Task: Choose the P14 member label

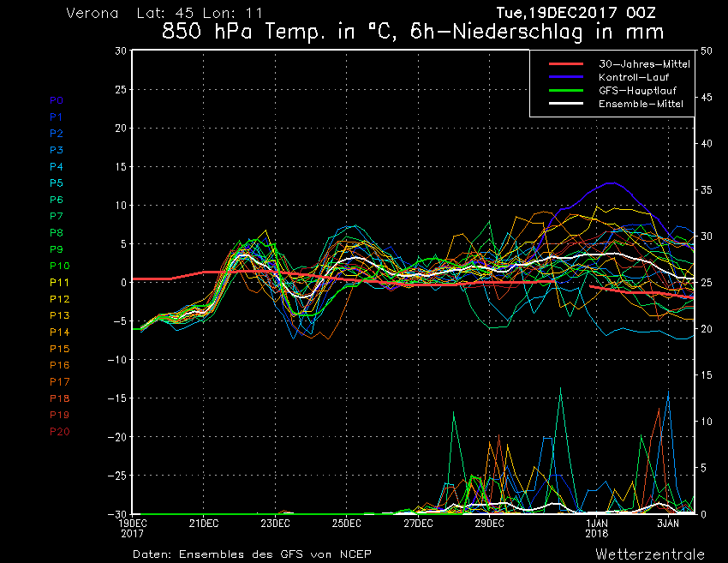Action: pyautogui.click(x=60, y=332)
